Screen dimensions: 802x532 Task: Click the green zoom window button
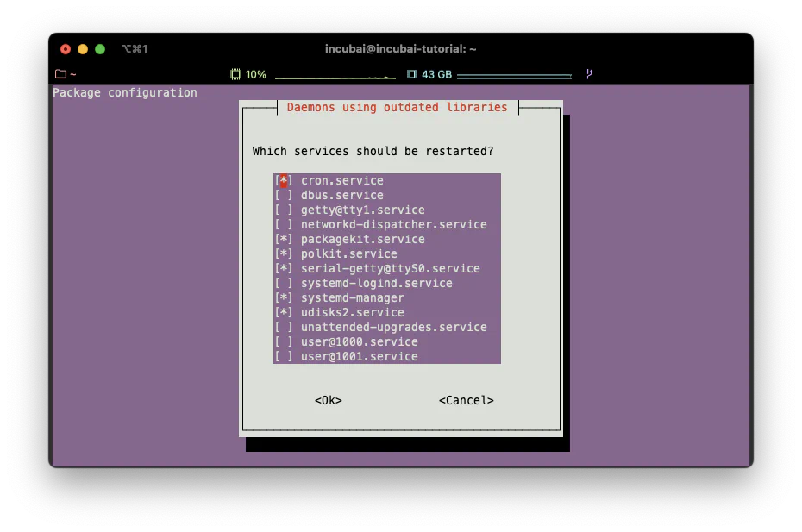[x=100, y=49]
